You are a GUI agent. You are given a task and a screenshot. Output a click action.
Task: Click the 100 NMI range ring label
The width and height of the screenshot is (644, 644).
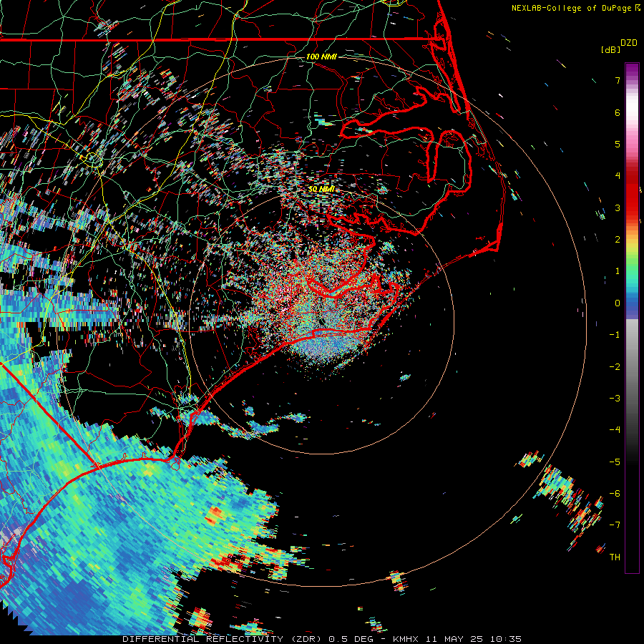pos(321,57)
